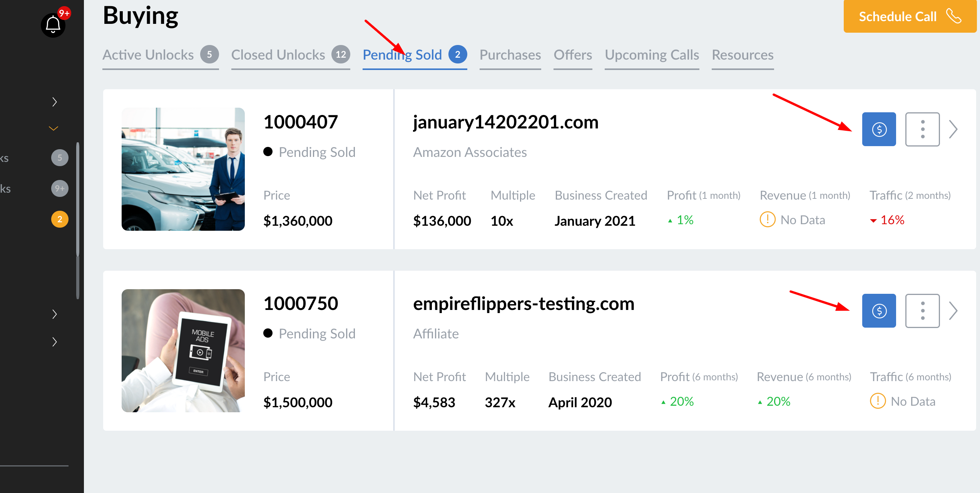Click the Amazon Associates monetization label
Viewport: 980px width, 493px height.
tap(470, 152)
